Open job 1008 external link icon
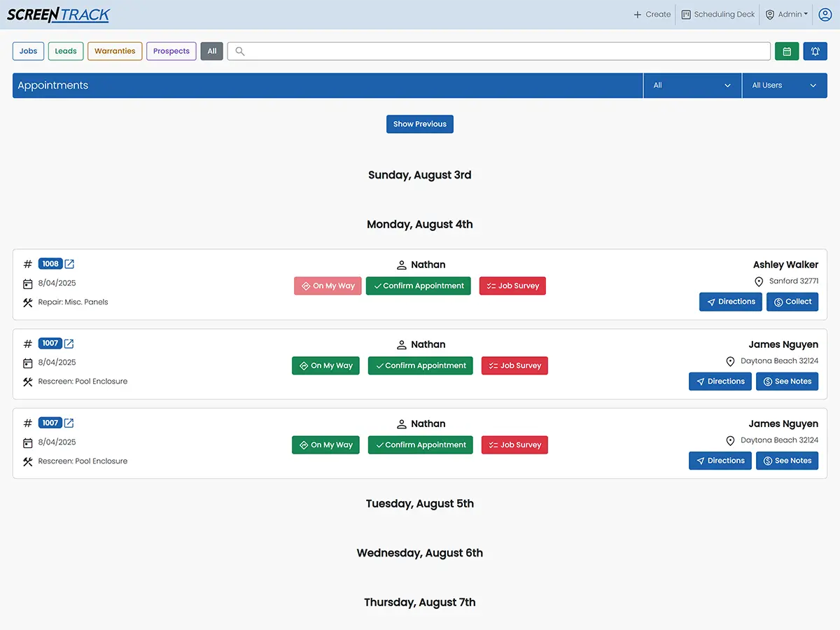This screenshot has width=840, height=630. tap(69, 264)
